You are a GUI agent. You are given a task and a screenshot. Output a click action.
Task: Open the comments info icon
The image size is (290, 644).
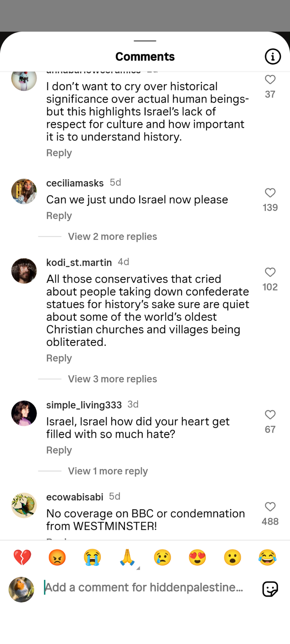tap(273, 57)
